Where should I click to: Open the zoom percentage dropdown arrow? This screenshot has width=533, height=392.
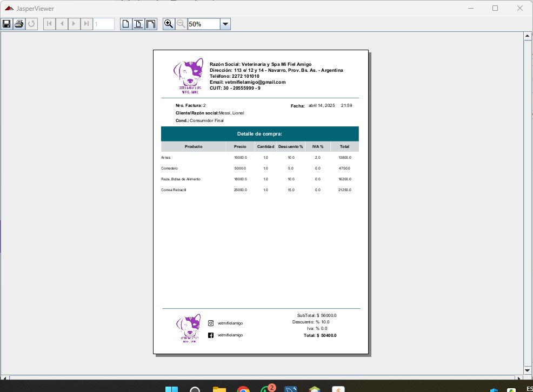(225, 24)
